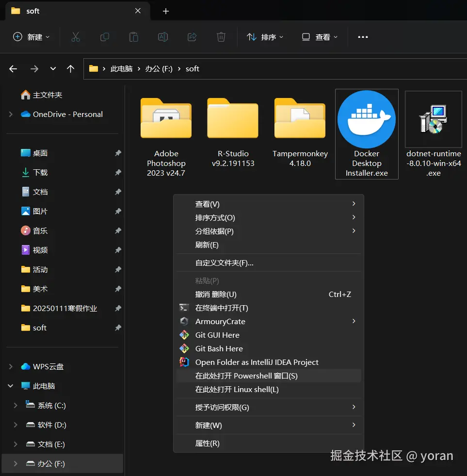
Task: Open the 排序 sort dropdown
Action: click(265, 37)
